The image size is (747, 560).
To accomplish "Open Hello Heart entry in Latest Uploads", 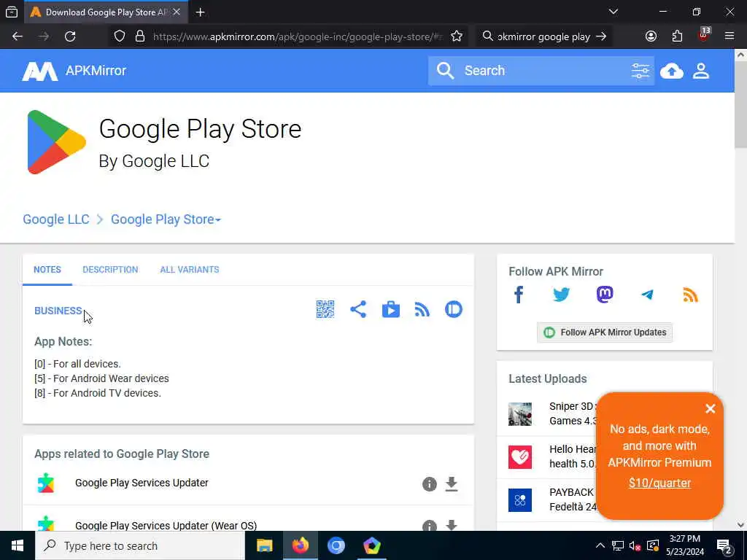I will (573, 456).
